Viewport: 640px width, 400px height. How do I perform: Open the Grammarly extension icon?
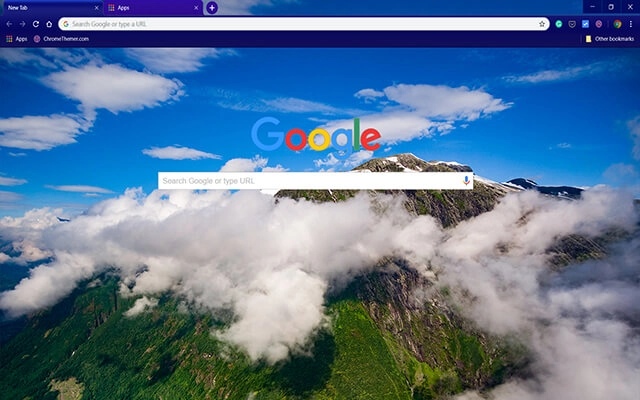pos(559,24)
